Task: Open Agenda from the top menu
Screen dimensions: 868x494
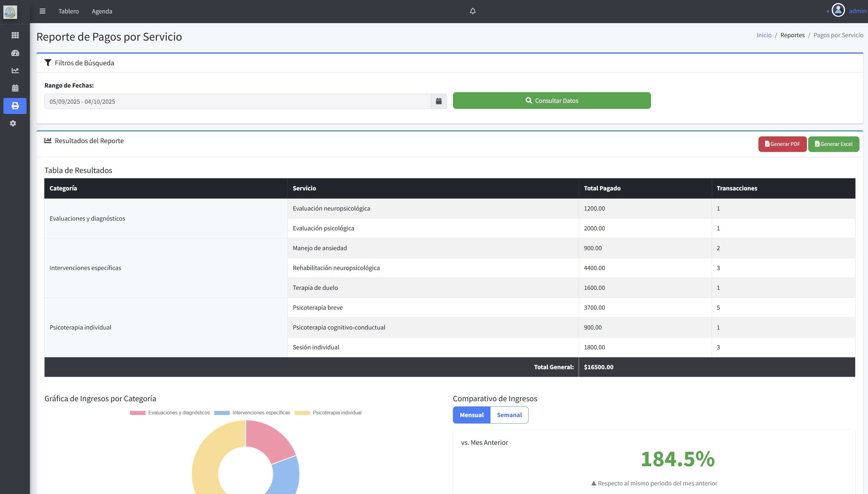Action: [102, 11]
